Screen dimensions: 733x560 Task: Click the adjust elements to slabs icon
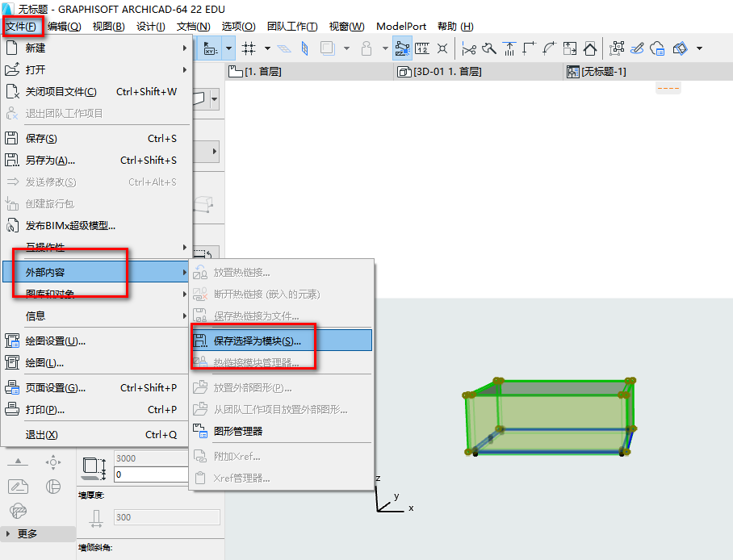[x=509, y=48]
